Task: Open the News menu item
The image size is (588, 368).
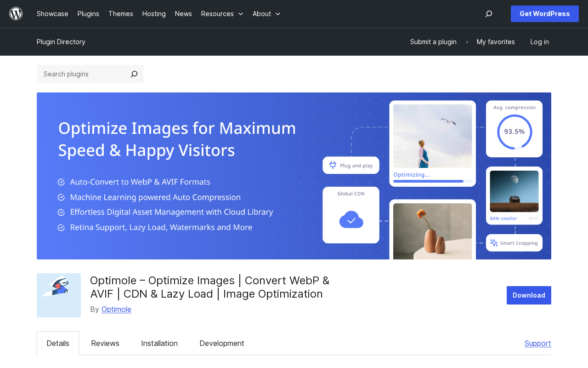Action: [x=183, y=14]
